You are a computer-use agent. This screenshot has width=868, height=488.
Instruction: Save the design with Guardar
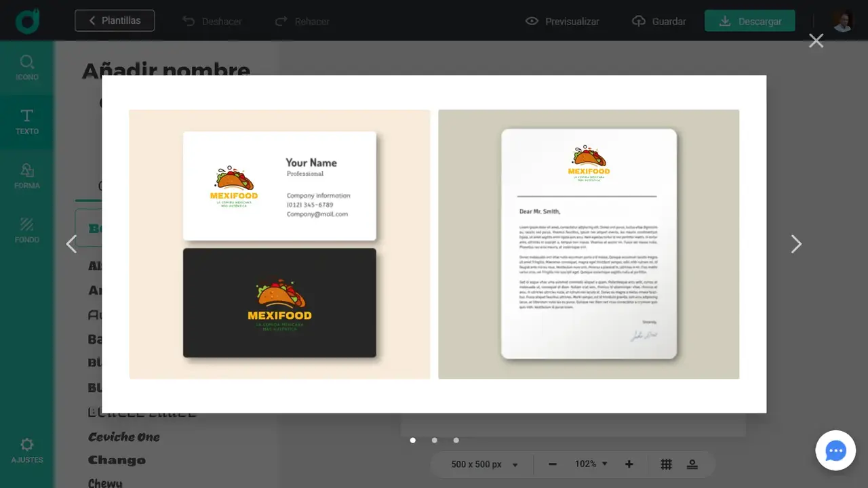[x=658, y=21]
